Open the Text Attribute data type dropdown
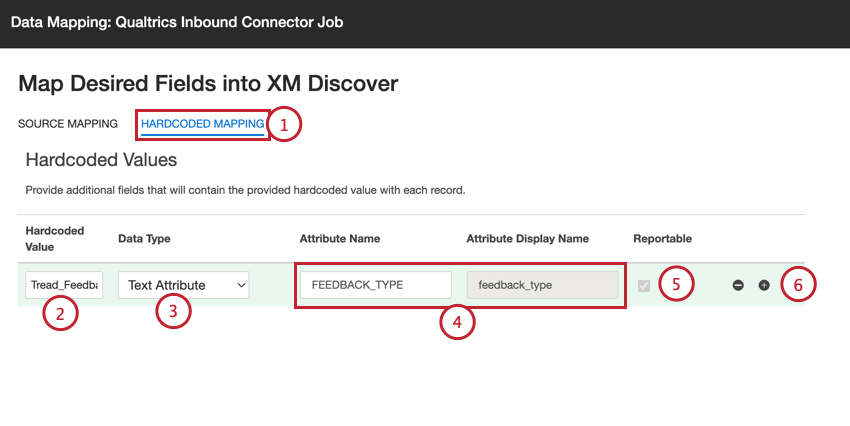This screenshot has width=850, height=426. pos(184,285)
